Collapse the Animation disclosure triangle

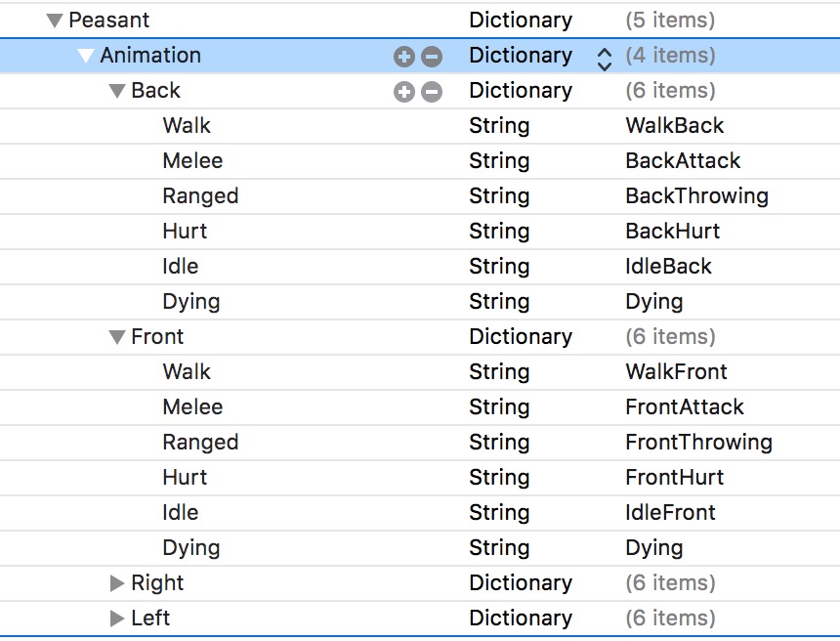coord(86,56)
